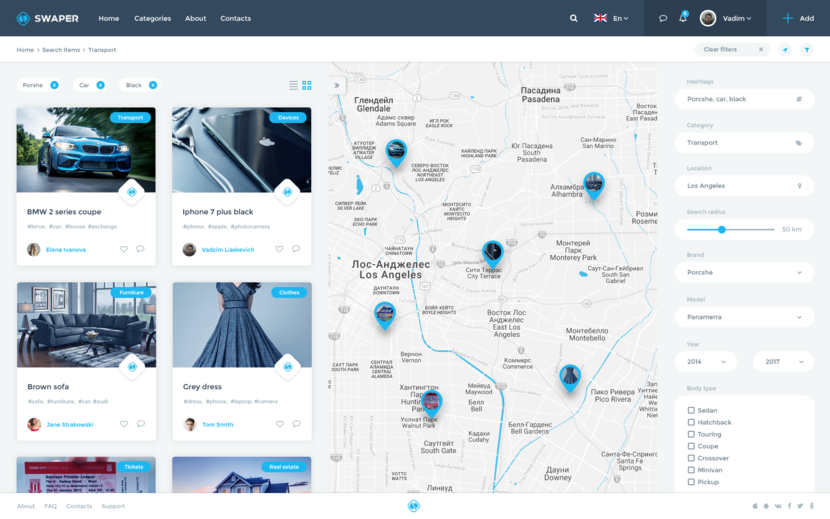Switch to grid view layout

307,85
